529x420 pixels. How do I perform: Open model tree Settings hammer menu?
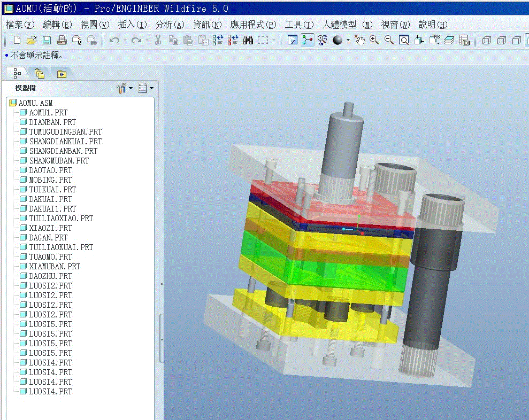tap(124, 88)
